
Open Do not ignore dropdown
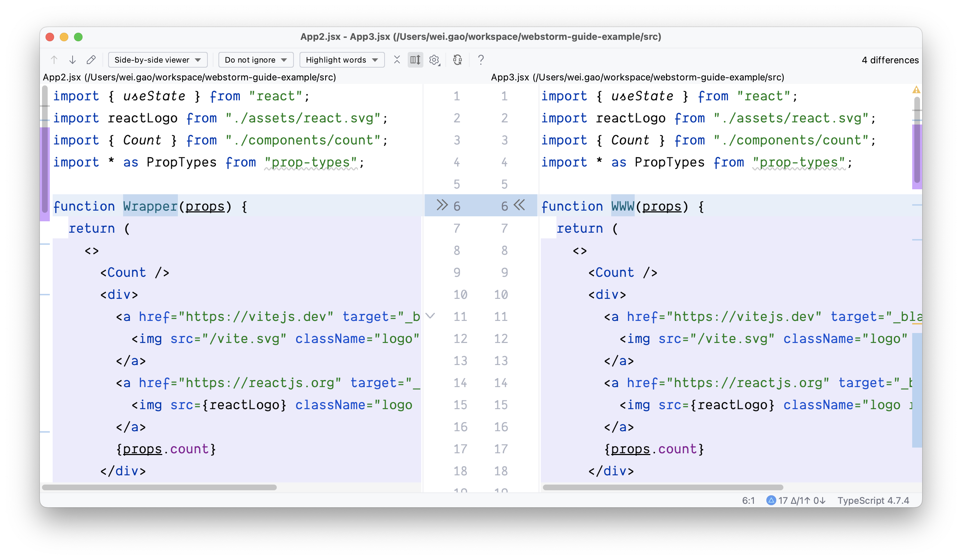(255, 60)
